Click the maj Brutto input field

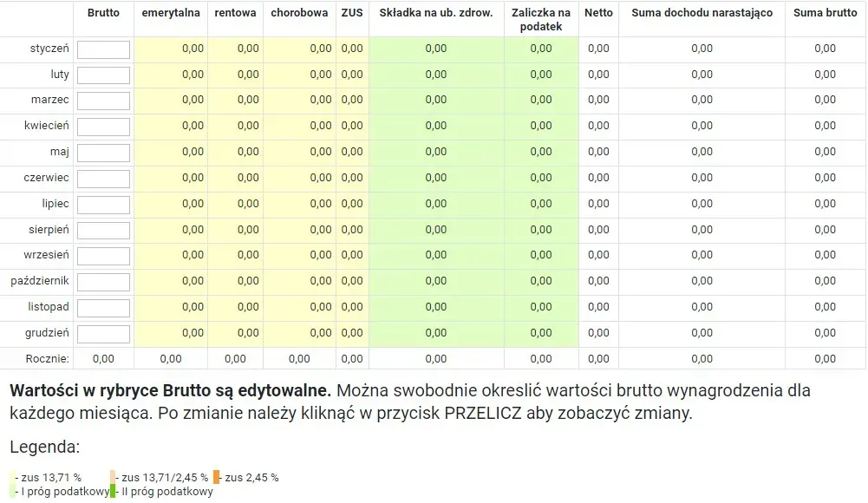102,152
